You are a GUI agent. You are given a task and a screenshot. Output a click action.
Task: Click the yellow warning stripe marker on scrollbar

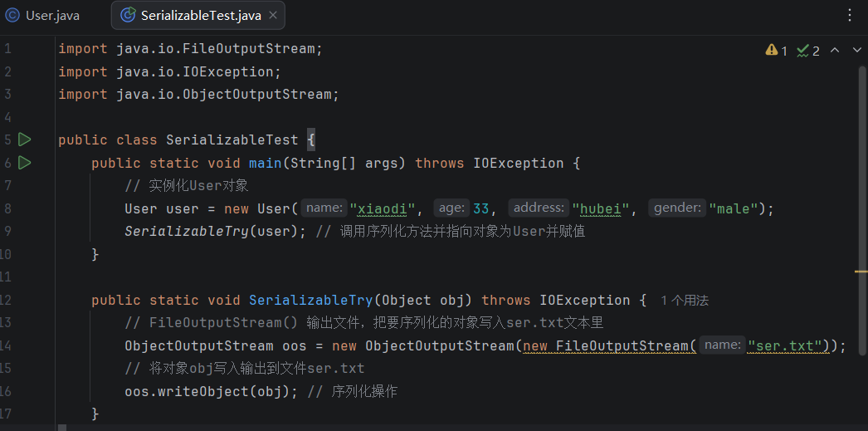(x=861, y=272)
